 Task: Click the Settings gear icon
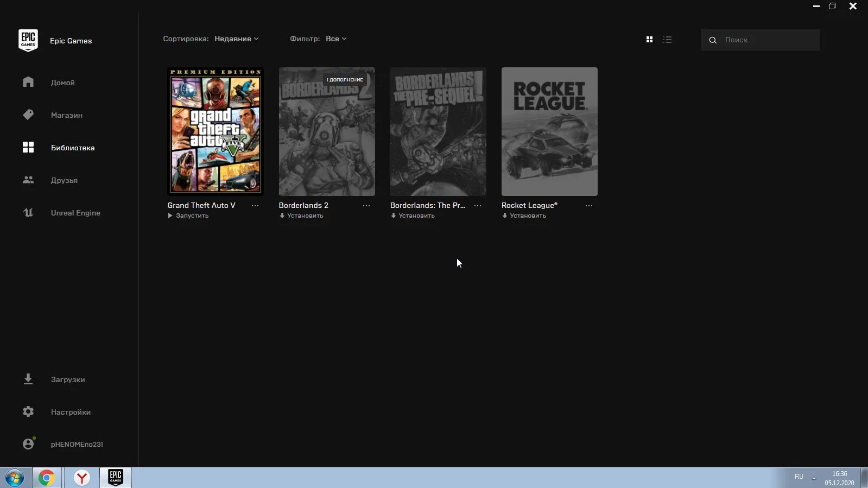point(28,411)
